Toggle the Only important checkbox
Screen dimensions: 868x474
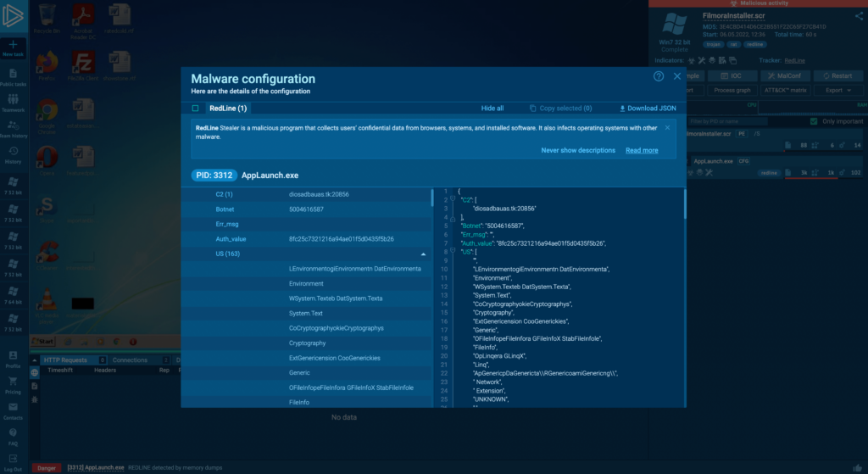(x=814, y=121)
